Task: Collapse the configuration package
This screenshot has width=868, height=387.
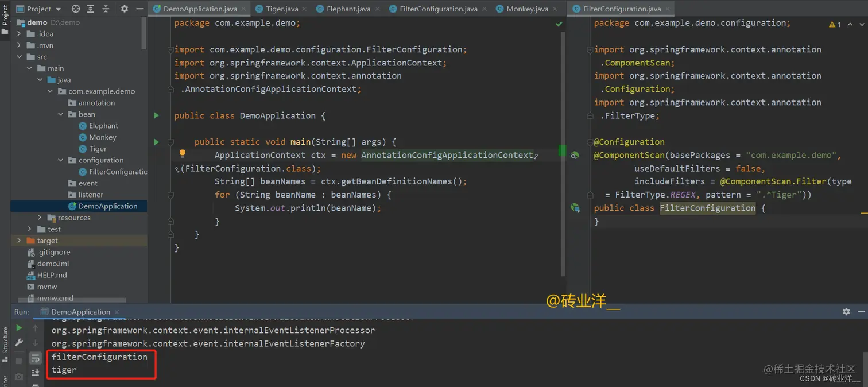Action: [x=60, y=160]
